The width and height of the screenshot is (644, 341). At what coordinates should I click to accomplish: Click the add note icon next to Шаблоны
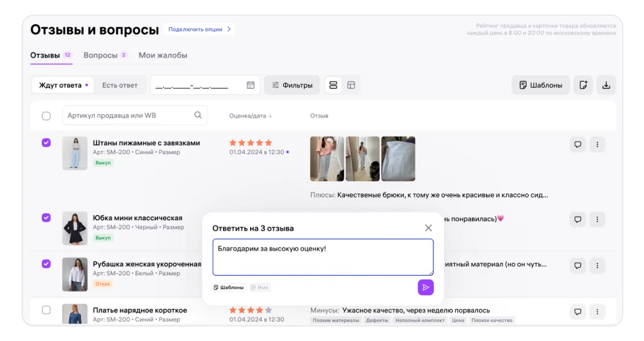coord(583,85)
